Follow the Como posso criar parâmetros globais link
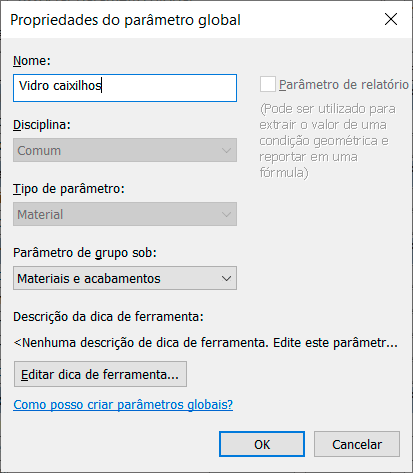413x473 pixels. [123, 405]
